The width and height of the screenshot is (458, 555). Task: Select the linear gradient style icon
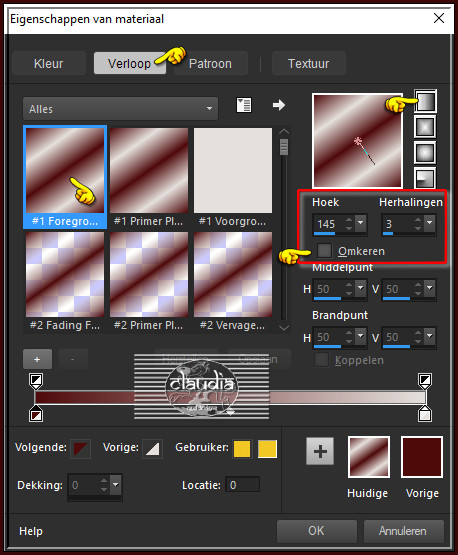pyautogui.click(x=425, y=102)
